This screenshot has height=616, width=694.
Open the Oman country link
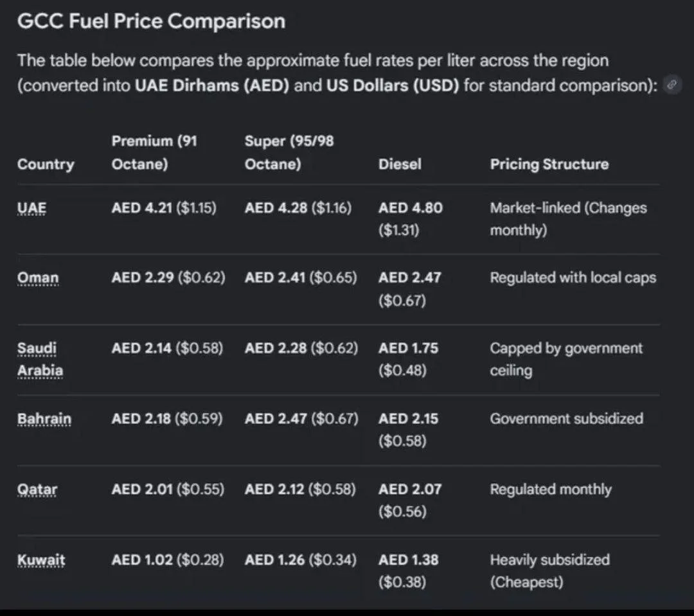[38, 278]
